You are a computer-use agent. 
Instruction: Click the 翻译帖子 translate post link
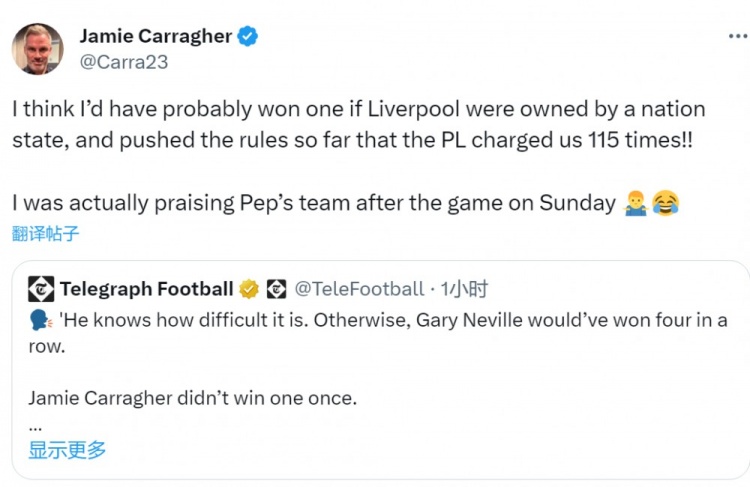click(x=45, y=234)
